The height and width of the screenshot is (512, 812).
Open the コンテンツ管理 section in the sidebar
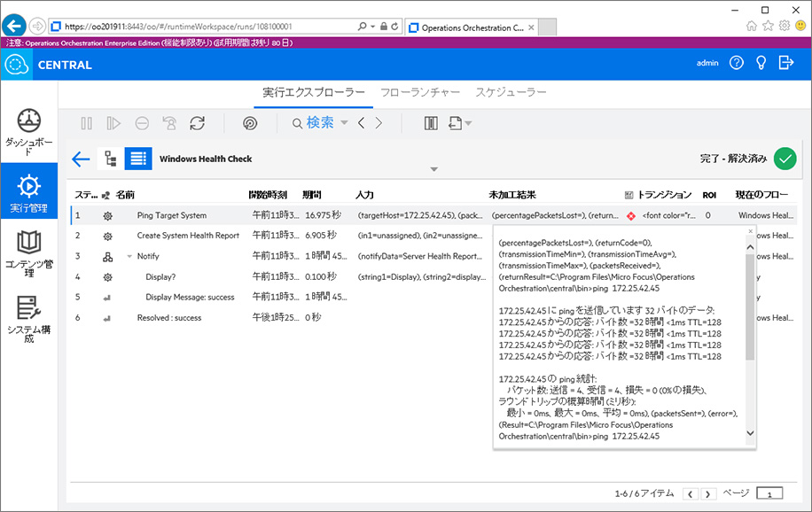[x=29, y=249]
